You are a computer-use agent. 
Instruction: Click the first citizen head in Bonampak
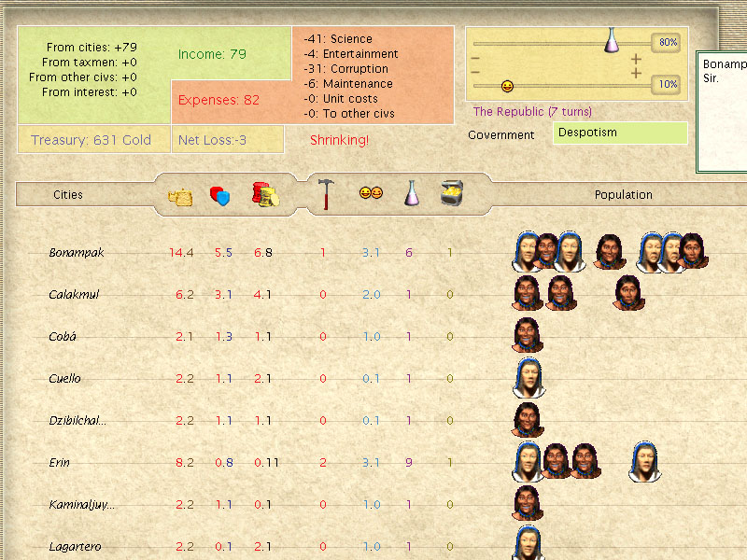527,252
